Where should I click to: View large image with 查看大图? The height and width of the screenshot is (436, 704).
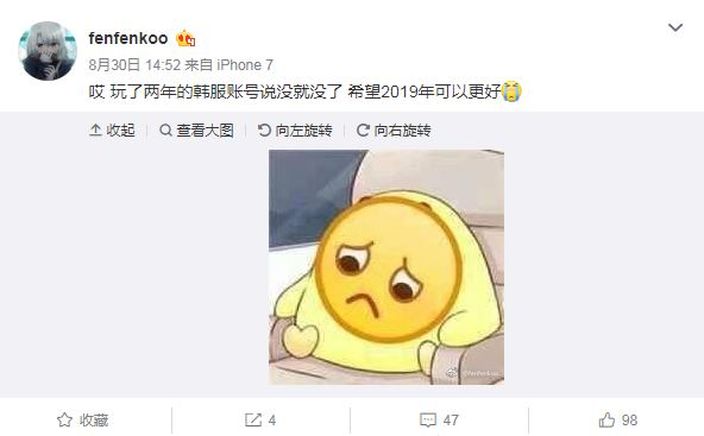point(197,130)
